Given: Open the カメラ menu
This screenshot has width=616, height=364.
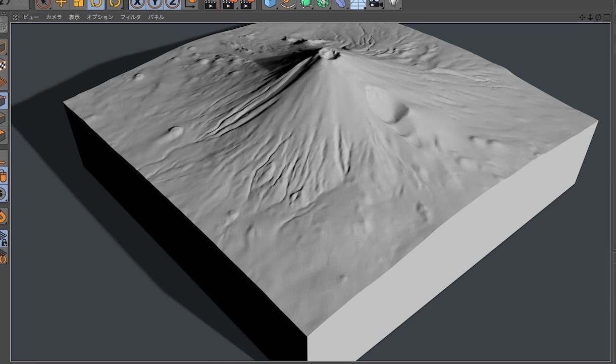Looking at the screenshot, I should 54,17.
